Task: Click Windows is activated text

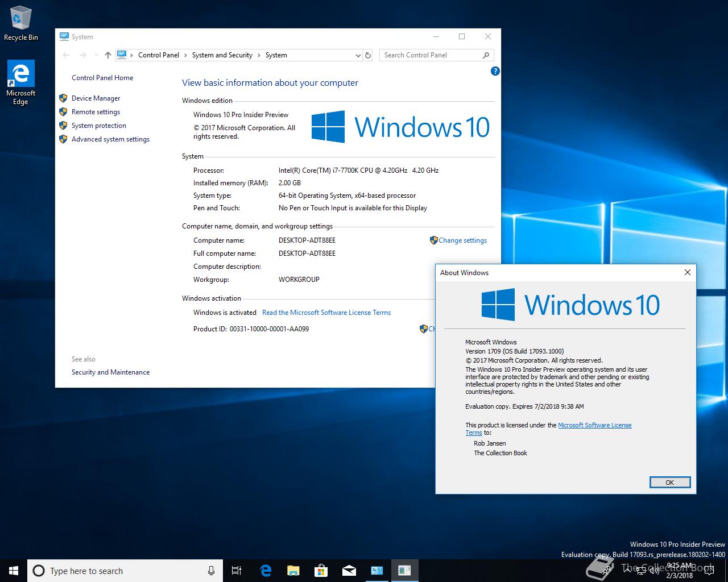Action: (225, 313)
